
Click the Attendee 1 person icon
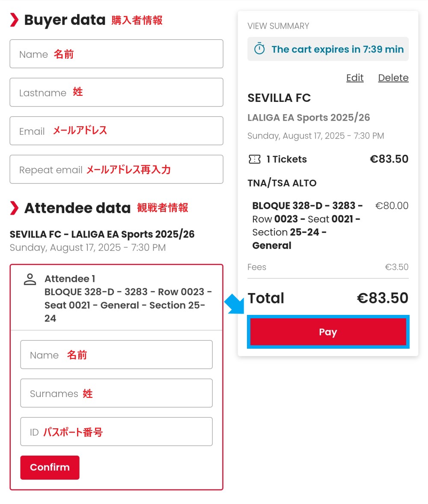pos(30,279)
